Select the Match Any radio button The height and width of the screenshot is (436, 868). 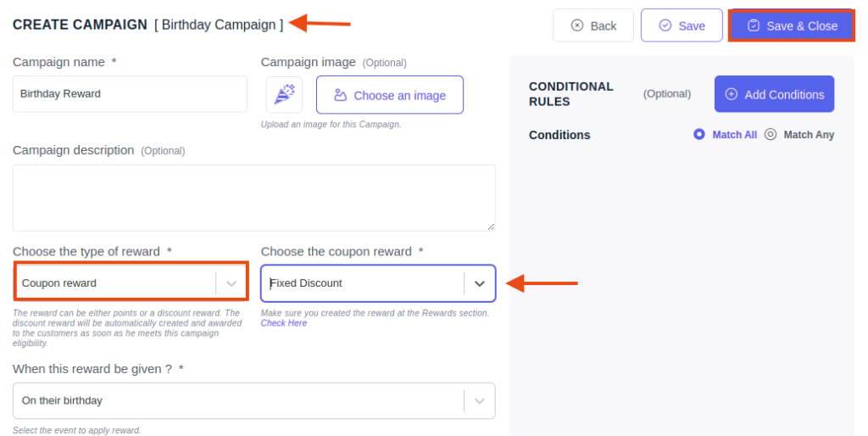[x=770, y=134]
